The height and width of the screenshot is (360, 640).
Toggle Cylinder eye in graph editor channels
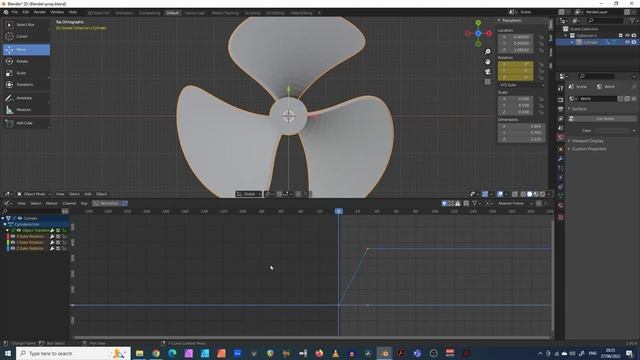coord(20,218)
